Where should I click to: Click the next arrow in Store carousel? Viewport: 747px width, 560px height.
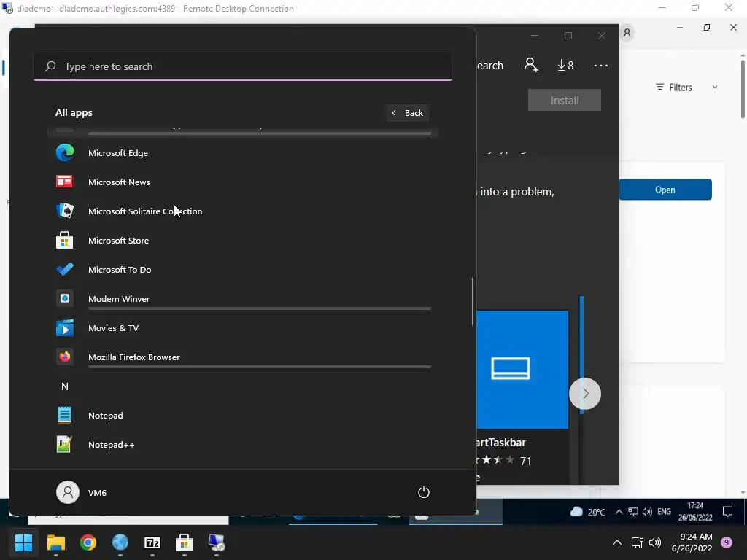click(585, 393)
